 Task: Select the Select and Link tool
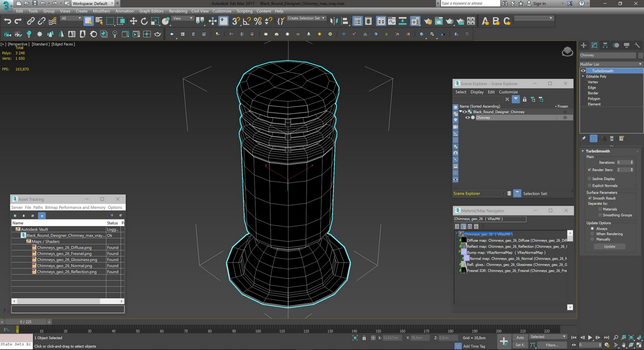tap(31, 21)
